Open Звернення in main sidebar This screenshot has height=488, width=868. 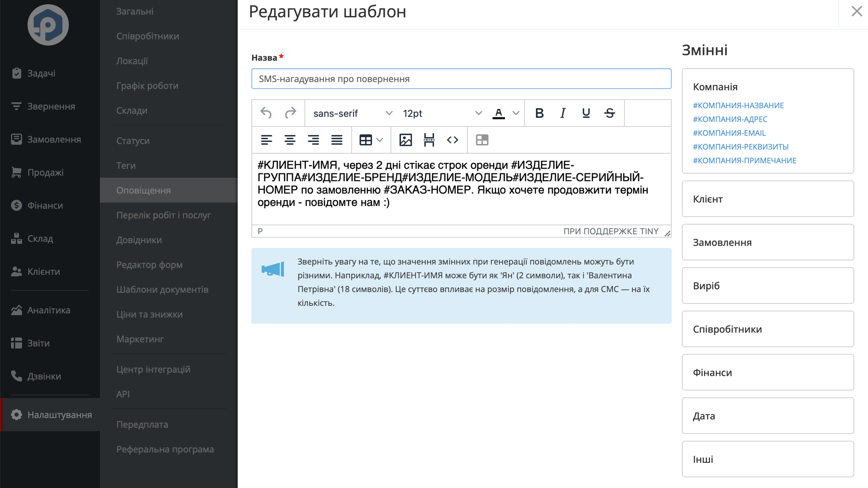[50, 106]
